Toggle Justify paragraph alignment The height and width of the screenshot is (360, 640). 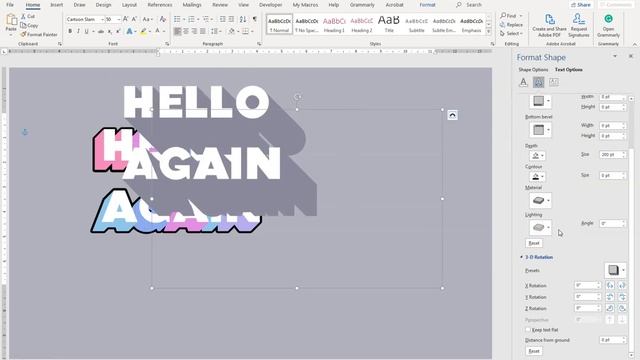[x=202, y=31]
